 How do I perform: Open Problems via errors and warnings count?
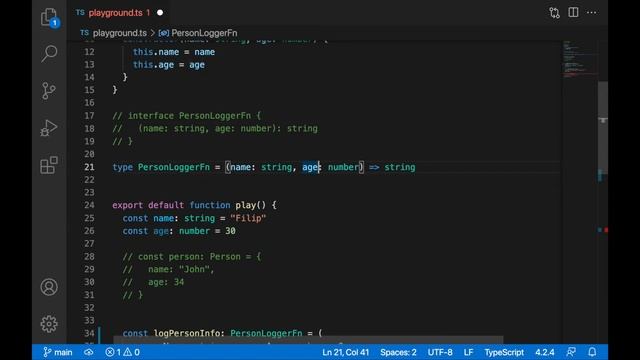pos(122,352)
